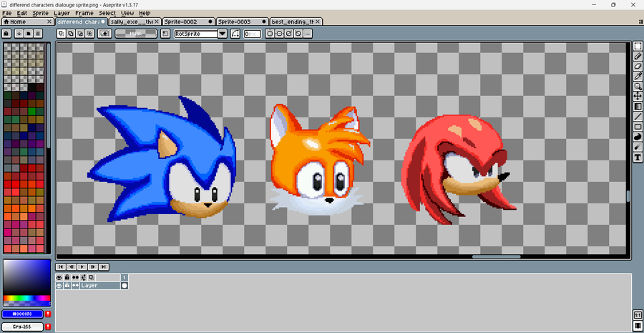Viewport: 644px width, 333px height.
Task: Toggle continuous cels icon in timeline header
Action: click(x=75, y=278)
